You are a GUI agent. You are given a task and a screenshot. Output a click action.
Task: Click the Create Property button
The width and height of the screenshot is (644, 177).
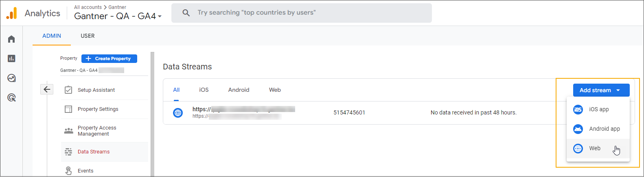[x=109, y=58]
